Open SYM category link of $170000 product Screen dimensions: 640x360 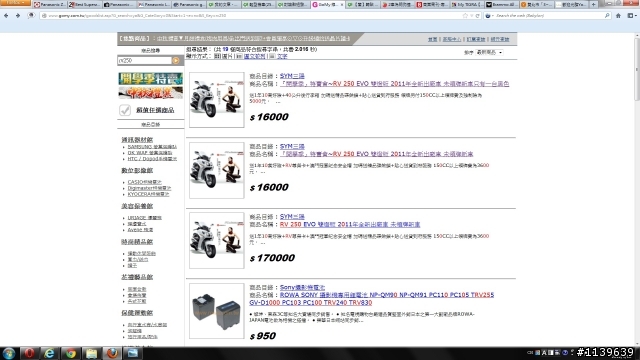coord(292,216)
